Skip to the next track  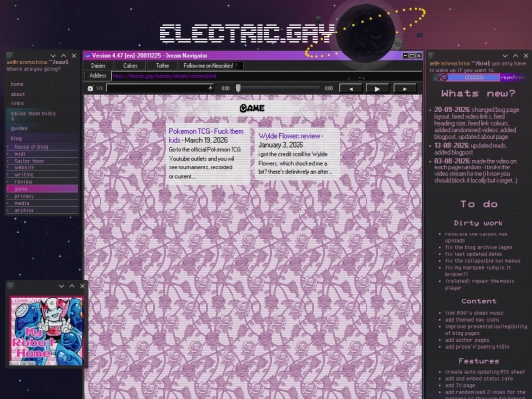coord(405,89)
